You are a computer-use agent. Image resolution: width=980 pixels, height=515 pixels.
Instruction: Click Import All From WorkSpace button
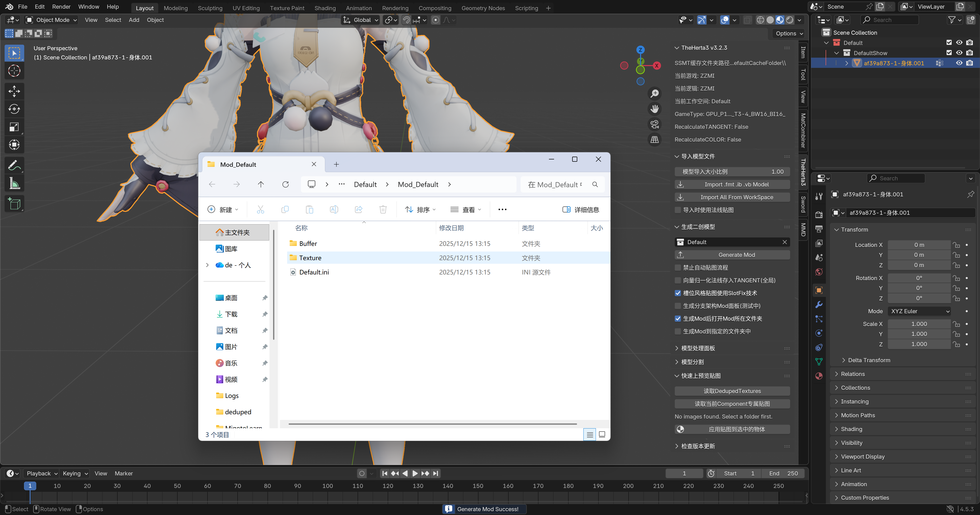(732, 197)
